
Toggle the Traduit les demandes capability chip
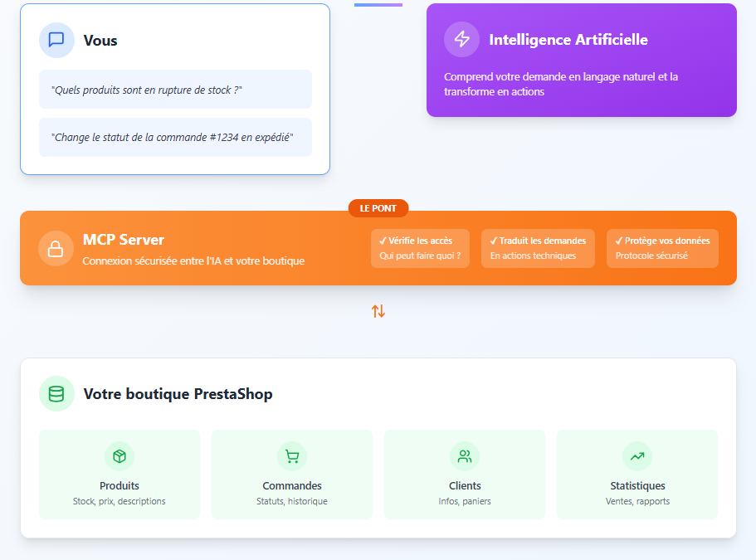[x=538, y=248]
